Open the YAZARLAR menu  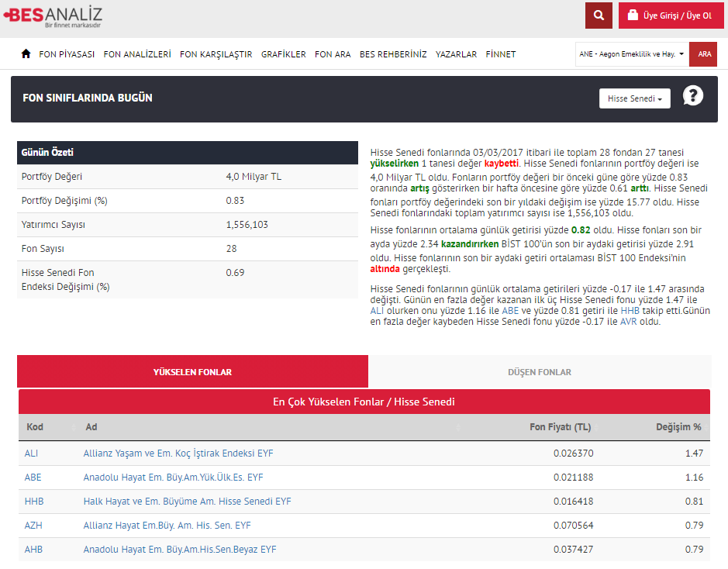457,54
